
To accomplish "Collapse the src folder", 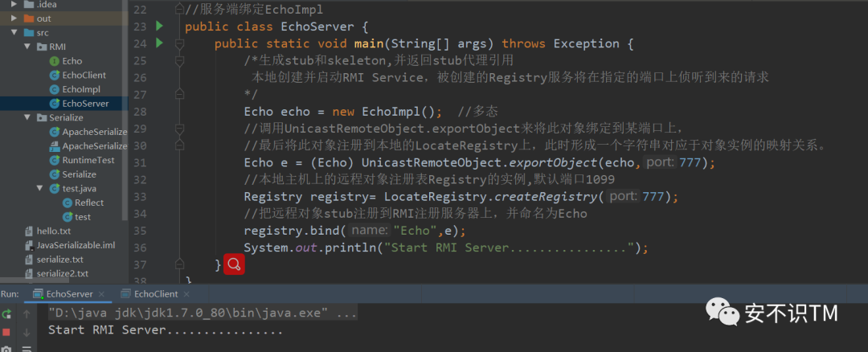I will [x=14, y=32].
